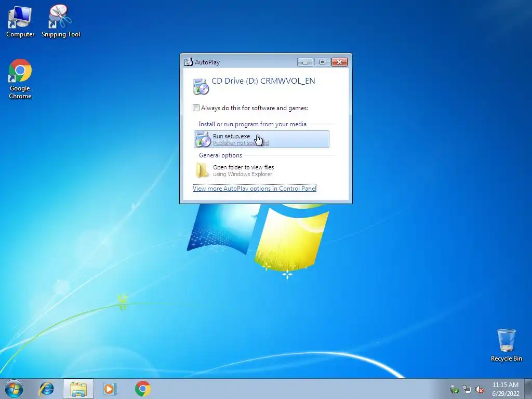Screen dimensions: 532x399
Task: Click Install or run program from your media label
Action: tap(252, 124)
